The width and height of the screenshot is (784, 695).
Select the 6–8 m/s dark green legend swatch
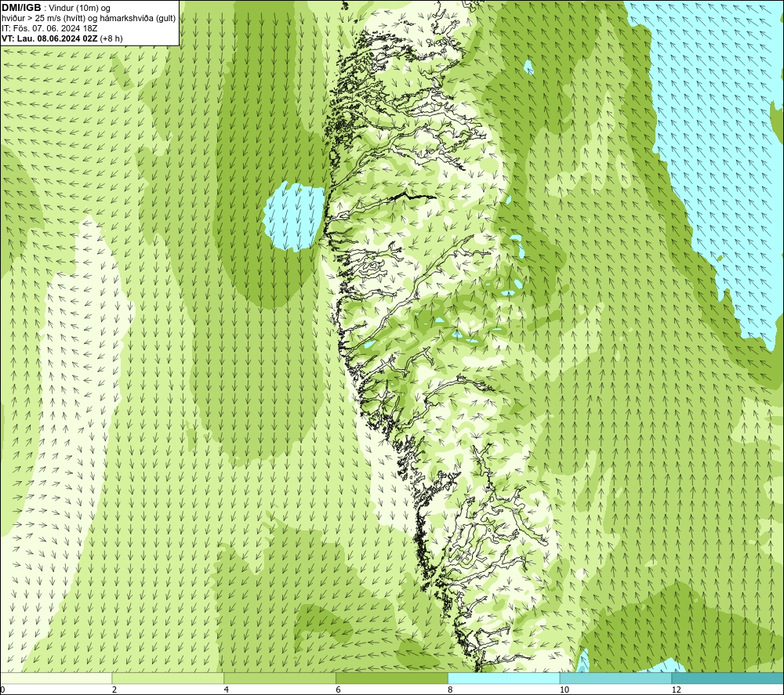click(x=392, y=678)
